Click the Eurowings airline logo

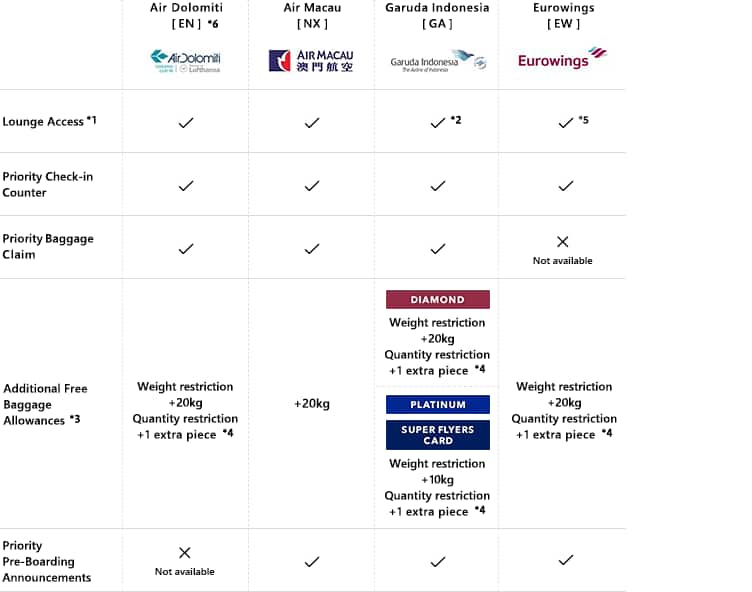pos(562,59)
